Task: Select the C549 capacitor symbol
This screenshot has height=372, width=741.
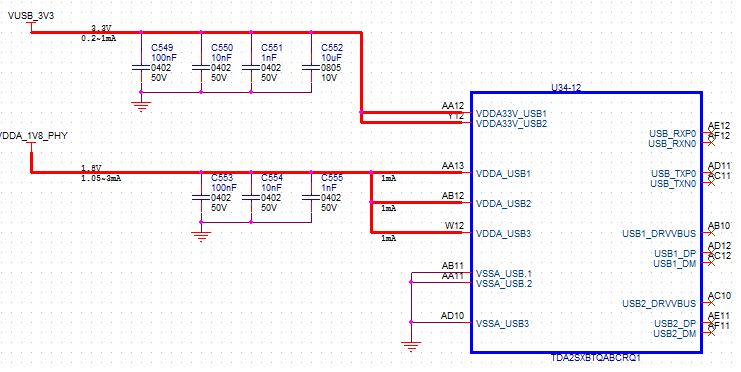Action: tap(141, 68)
